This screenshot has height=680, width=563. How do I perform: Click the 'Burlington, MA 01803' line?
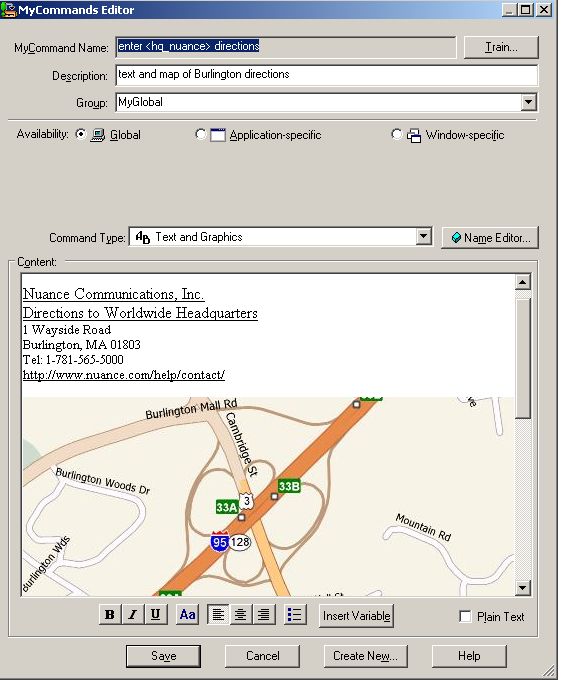coord(82,345)
